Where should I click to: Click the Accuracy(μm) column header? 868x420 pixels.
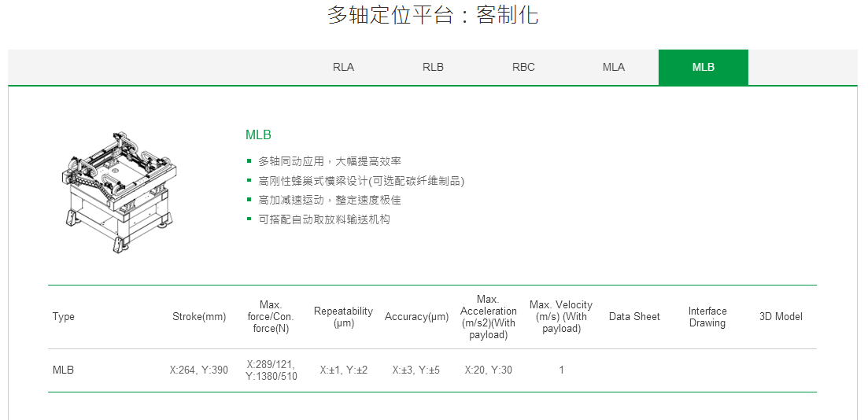click(416, 317)
